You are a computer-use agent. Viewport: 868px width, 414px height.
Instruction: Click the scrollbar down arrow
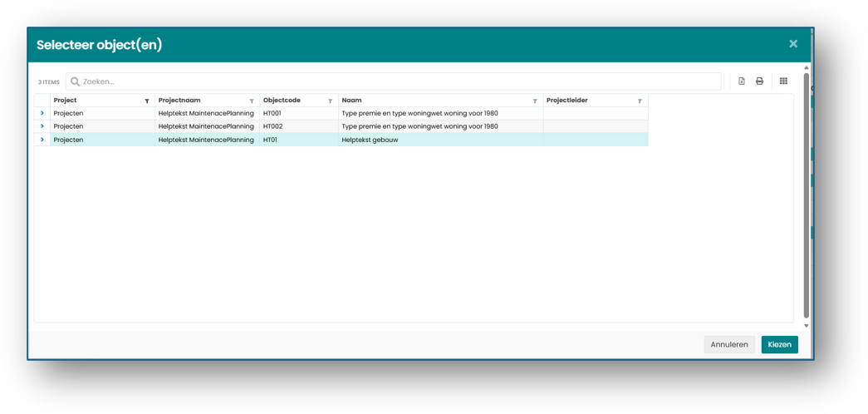click(806, 326)
